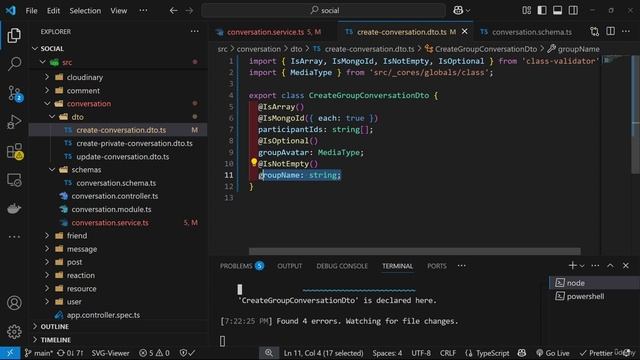Expand the cloudinary folder
The image size is (640, 360).
click(x=47, y=77)
